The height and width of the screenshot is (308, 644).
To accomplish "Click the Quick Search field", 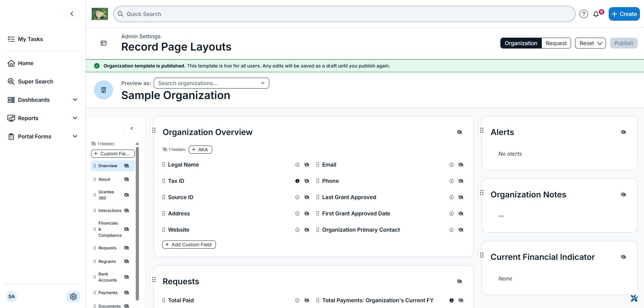I will coord(344,14).
